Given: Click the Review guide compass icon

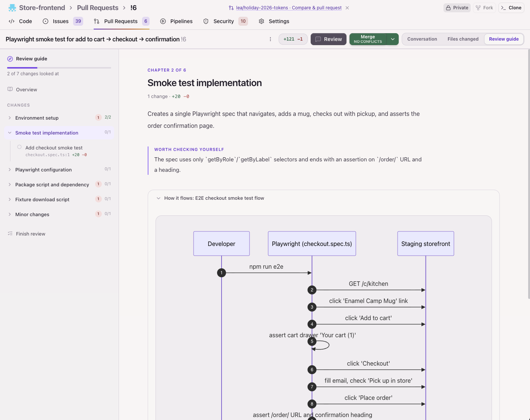Looking at the screenshot, I should 10,59.
